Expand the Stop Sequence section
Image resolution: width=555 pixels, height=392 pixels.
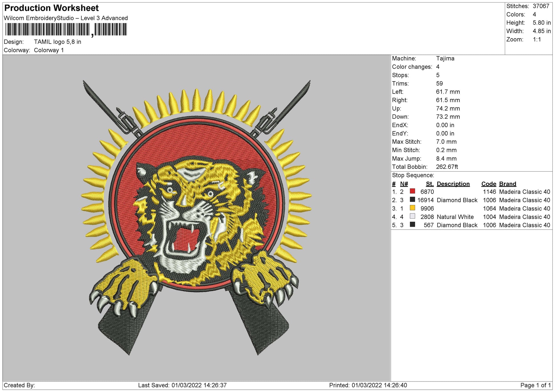(413, 175)
